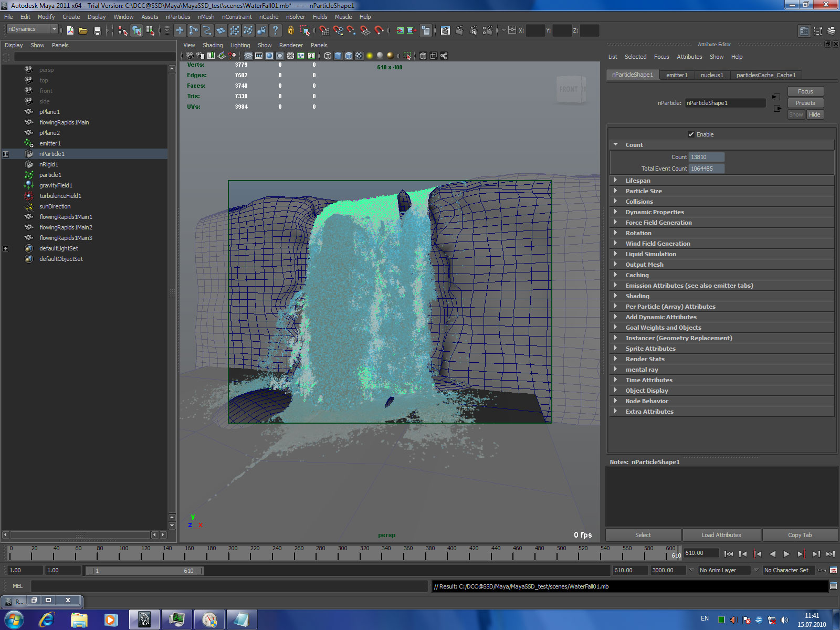Enable Snap to grids magnet icon
This screenshot has height=630, width=840.
click(x=324, y=31)
